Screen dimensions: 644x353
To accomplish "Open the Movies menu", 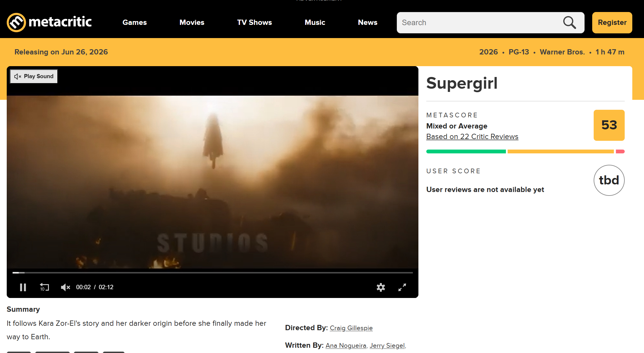I will coord(192,23).
